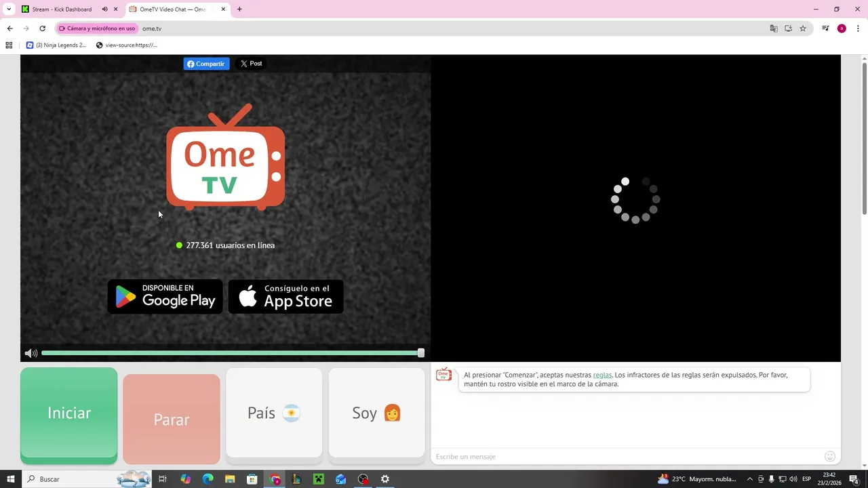Image resolution: width=868 pixels, height=488 pixels.
Task: Click the OmeTV avatar in chat message
Action: coord(443,375)
